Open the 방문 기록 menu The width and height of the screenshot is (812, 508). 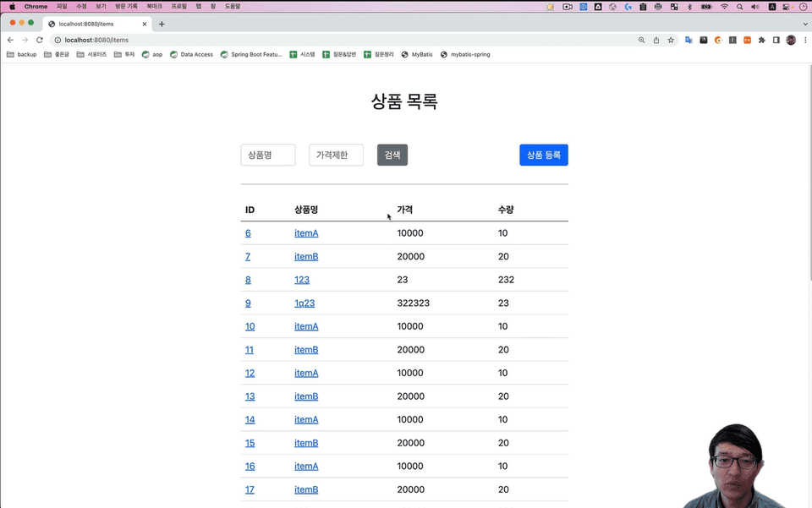tap(126, 7)
